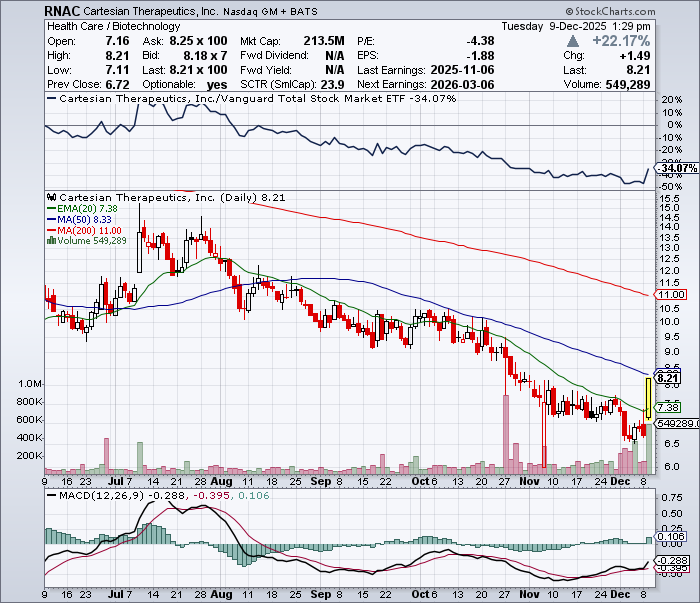Click the Chg value +1.49

pos(635,56)
